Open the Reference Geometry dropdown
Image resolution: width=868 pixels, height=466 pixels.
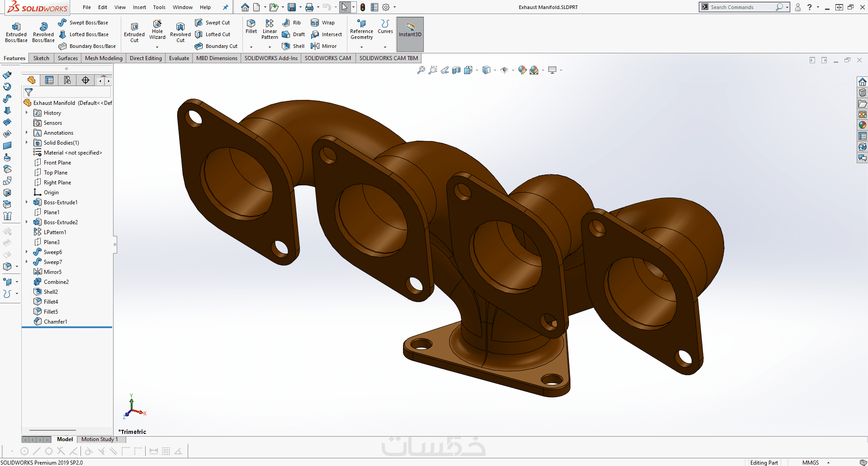(361, 47)
